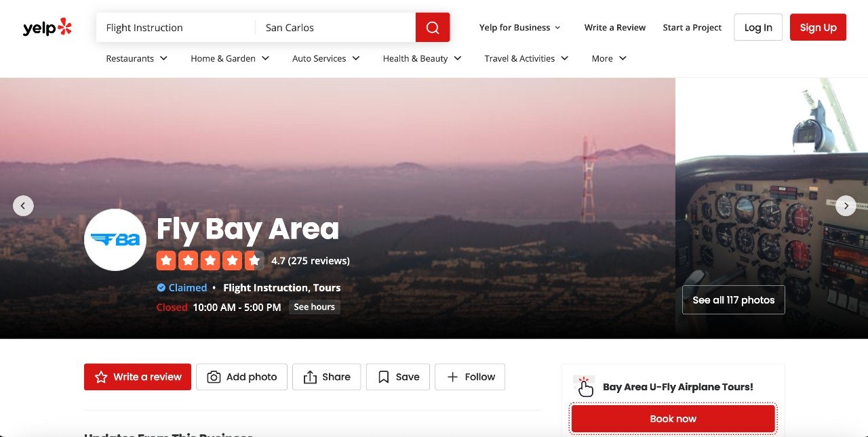Save this business with Save button
Screen dimensions: 868x437
[x=398, y=377]
